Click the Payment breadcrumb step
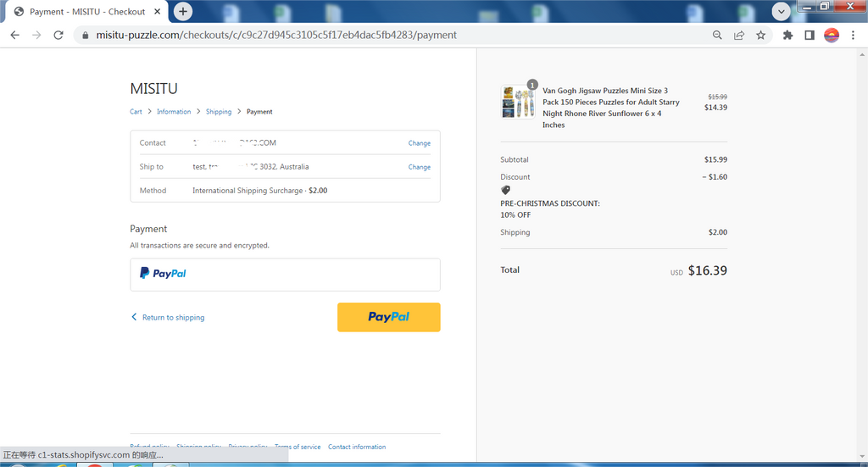This screenshot has width=868, height=467. [259, 112]
